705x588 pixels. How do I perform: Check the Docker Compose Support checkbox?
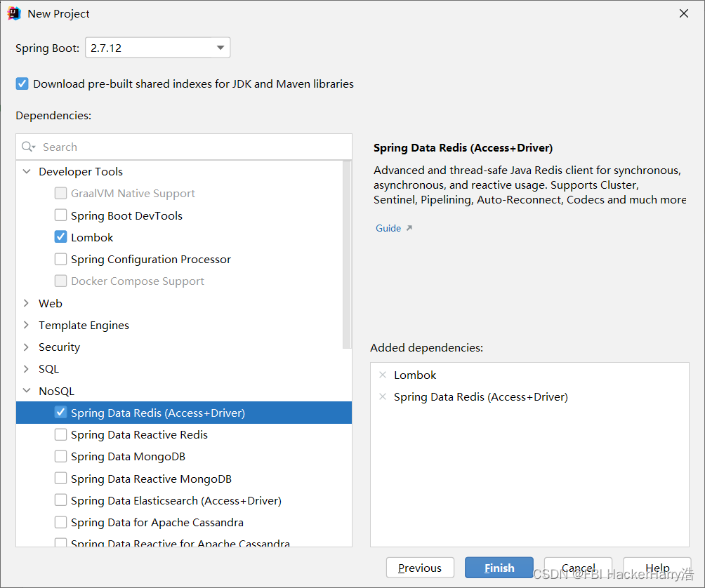point(60,281)
